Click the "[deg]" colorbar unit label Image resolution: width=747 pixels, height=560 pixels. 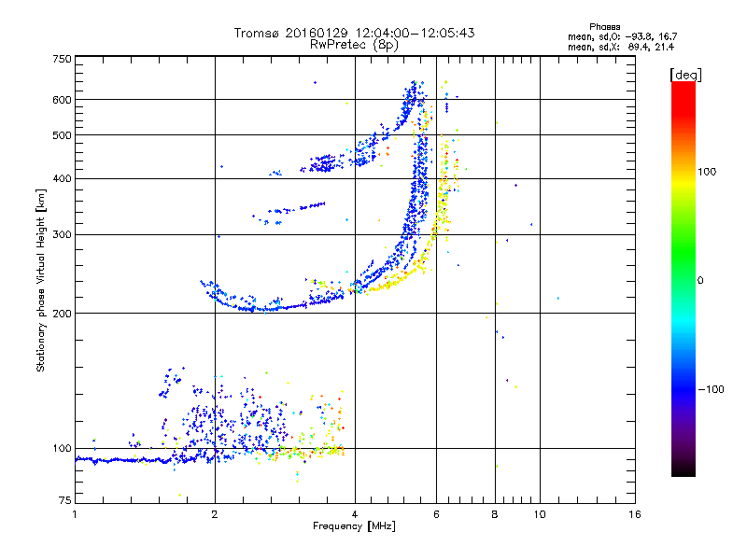click(685, 75)
